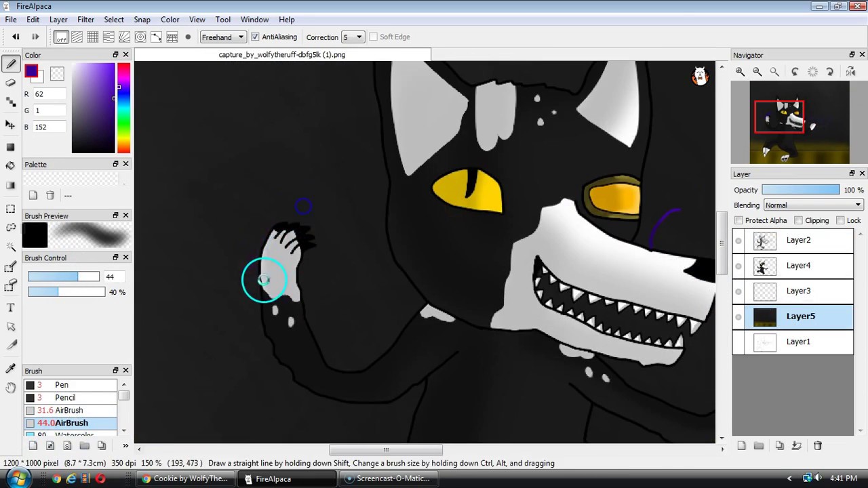Screen dimensions: 868x488
Task: Toggle visibility of Layer4
Action: [x=738, y=266]
